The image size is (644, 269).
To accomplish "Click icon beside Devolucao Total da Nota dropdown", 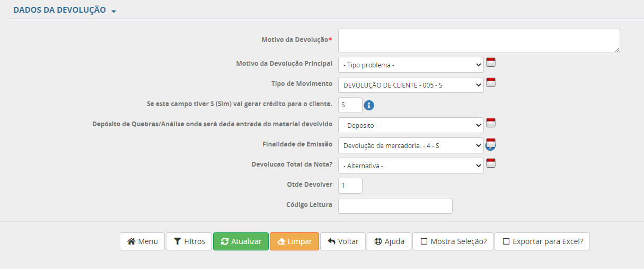I will [x=491, y=163].
